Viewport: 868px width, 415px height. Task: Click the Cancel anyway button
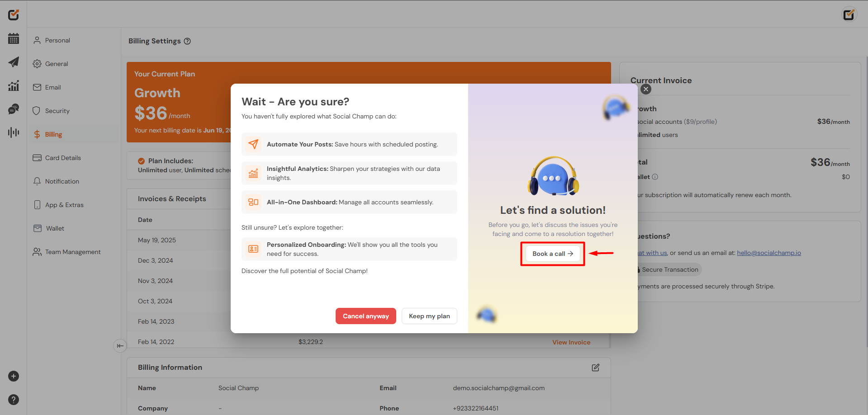(366, 316)
